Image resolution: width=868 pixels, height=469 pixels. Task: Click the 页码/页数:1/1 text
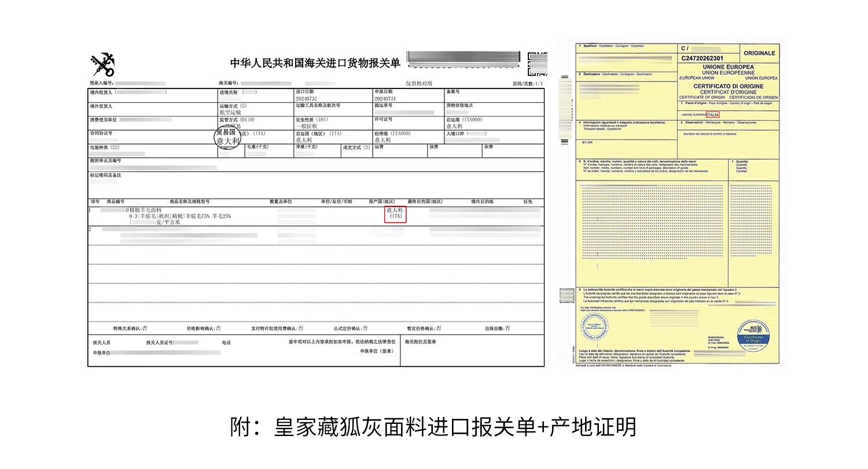pyautogui.click(x=528, y=84)
